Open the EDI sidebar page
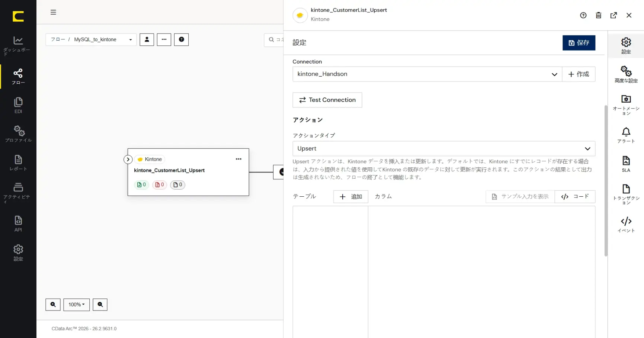 [x=18, y=106]
